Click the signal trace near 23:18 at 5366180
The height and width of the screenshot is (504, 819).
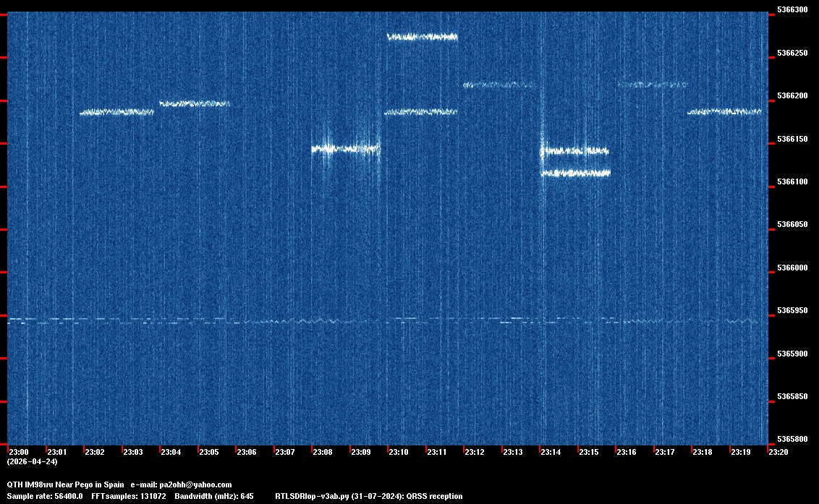(724, 112)
